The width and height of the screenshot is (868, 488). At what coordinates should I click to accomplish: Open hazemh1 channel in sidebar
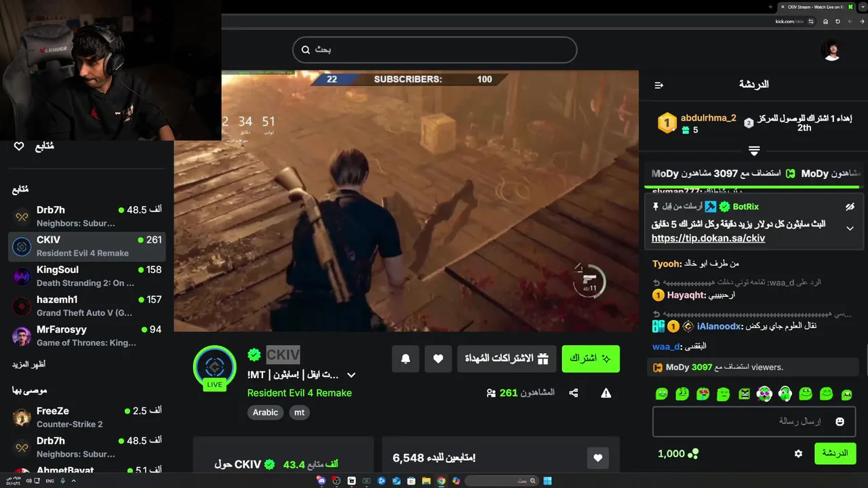(x=87, y=306)
